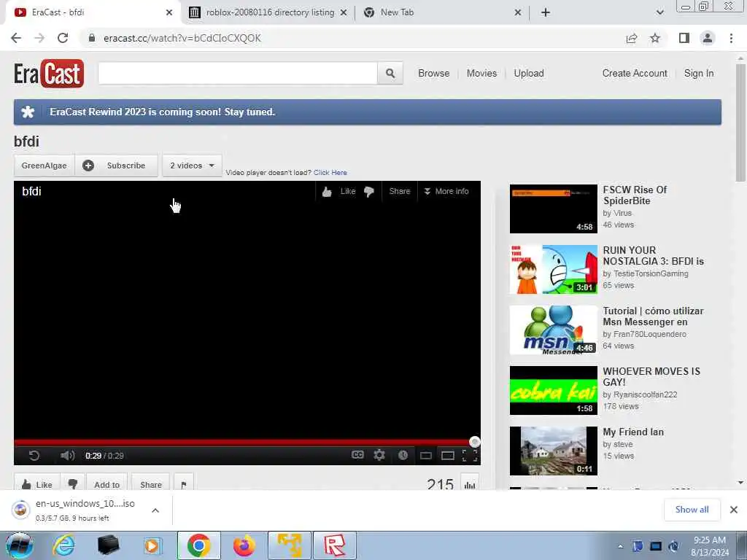This screenshot has height=560, width=747.
Task: Expand the tab search chevron
Action: pos(659,12)
